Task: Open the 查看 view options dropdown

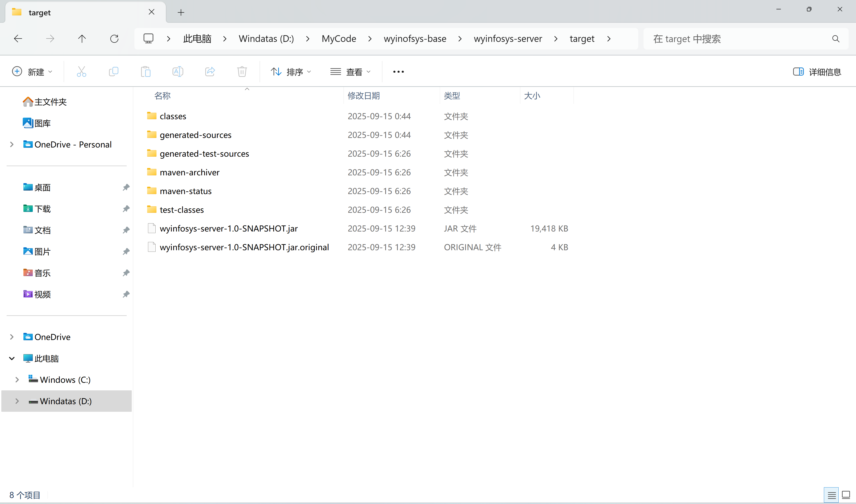Action: pos(351,71)
